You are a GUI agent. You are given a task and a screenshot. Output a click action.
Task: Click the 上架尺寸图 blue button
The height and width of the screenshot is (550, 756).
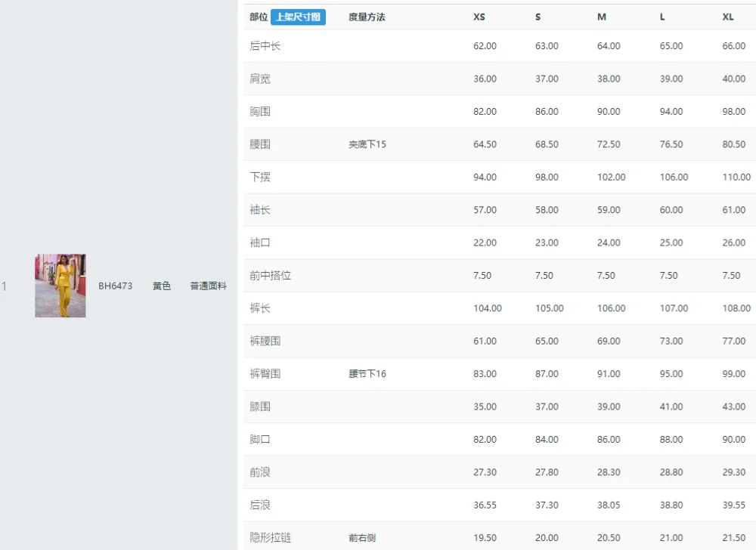coord(298,17)
